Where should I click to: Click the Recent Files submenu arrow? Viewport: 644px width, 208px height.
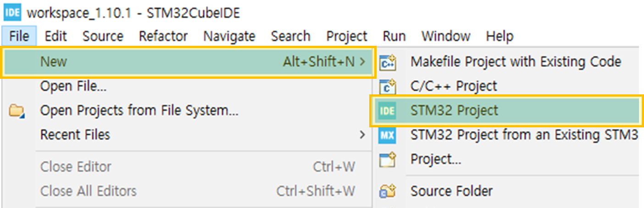coord(363,135)
